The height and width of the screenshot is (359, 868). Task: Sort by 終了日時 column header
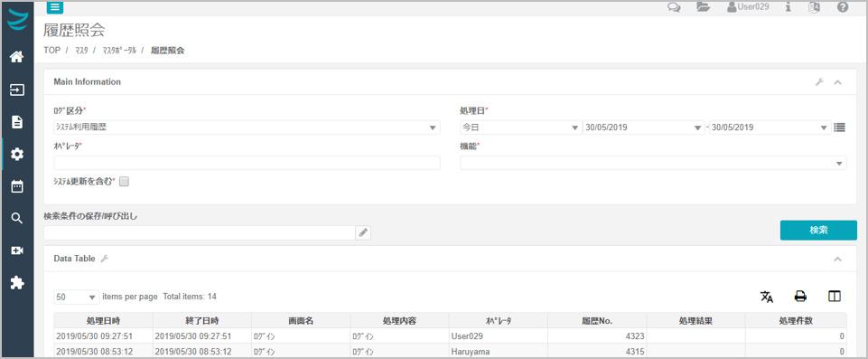pyautogui.click(x=202, y=321)
